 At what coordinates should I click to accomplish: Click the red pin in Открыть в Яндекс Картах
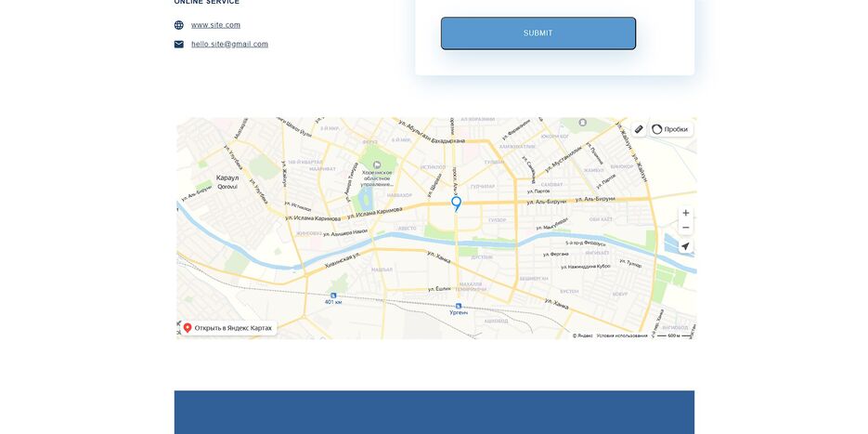tap(188, 328)
